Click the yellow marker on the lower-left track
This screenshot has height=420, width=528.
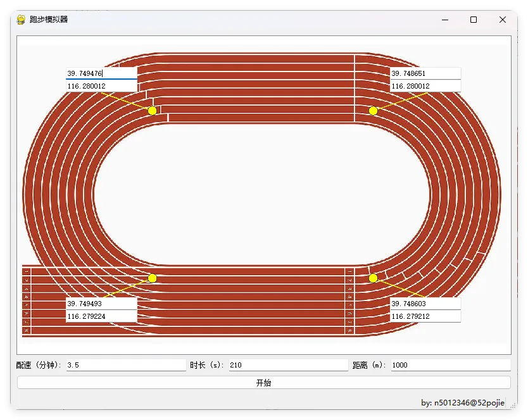click(152, 278)
